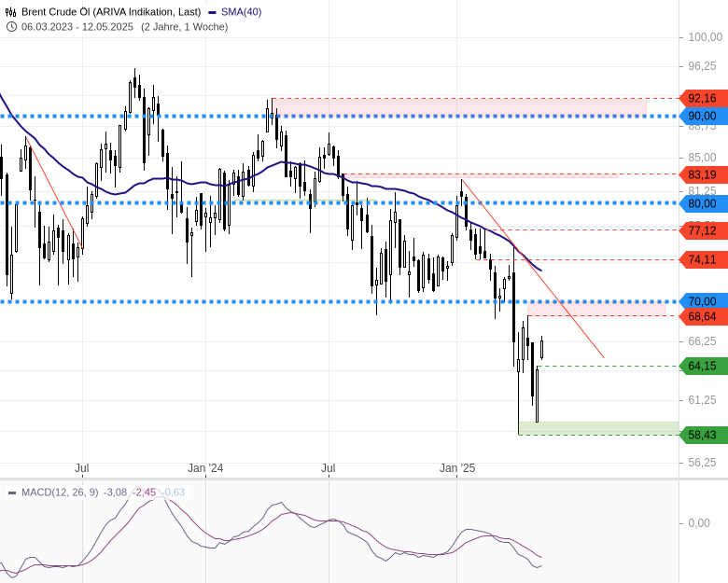Image resolution: width=728 pixels, height=583 pixels.
Task: Click the clock icon next to date range
Action: click(11, 27)
